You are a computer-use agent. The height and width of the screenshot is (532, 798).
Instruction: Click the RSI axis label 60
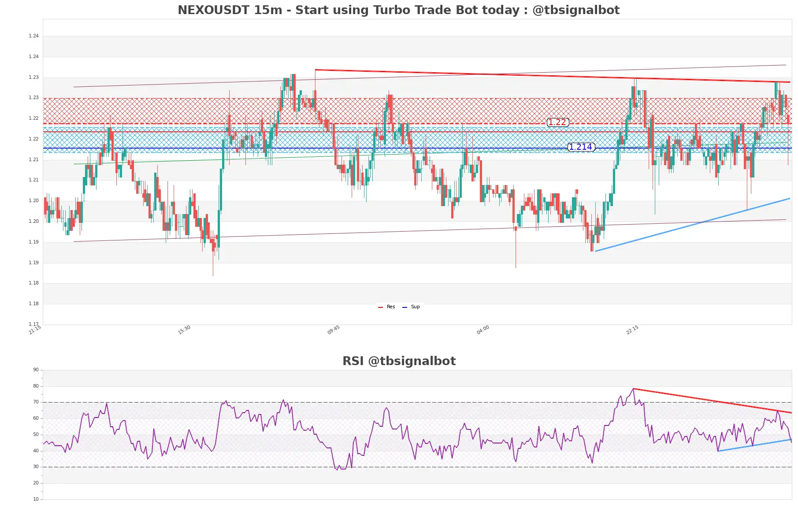36,418
